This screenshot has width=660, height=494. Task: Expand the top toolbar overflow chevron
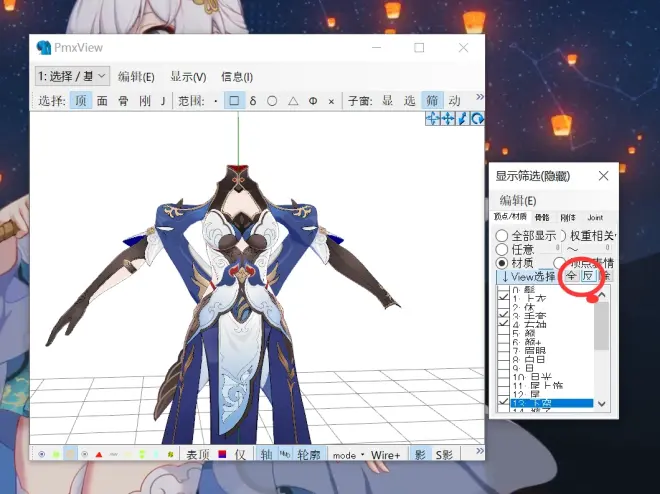[x=479, y=97]
